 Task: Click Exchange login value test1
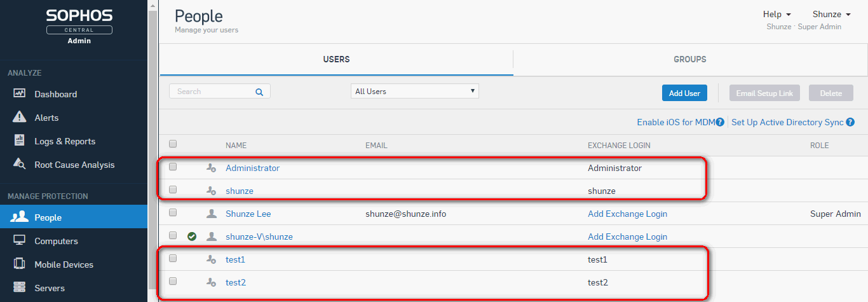tap(597, 259)
